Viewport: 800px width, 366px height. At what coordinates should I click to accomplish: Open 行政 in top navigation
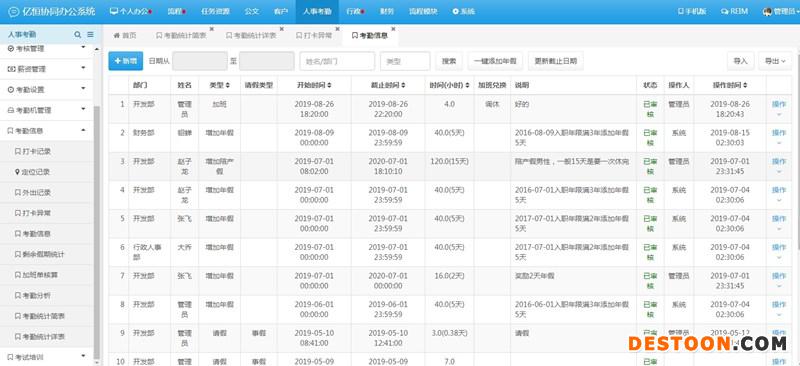click(x=355, y=11)
